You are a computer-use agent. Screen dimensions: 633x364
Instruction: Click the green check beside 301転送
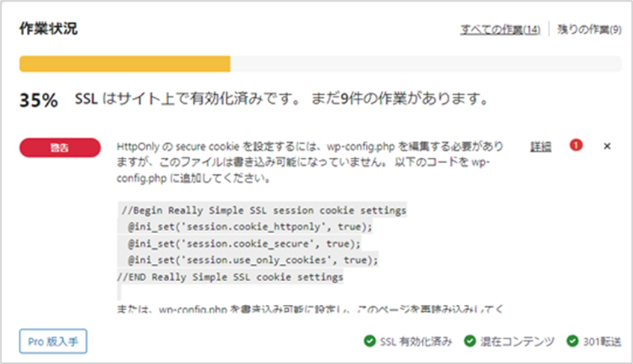pyautogui.click(x=572, y=341)
